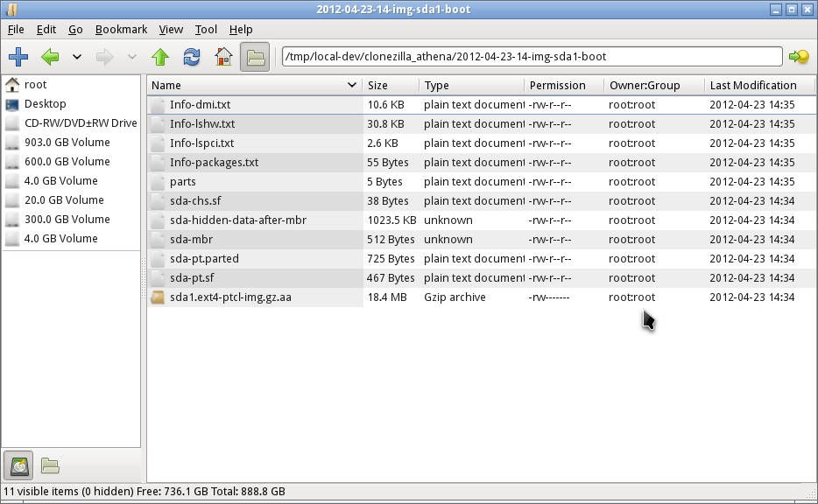The height and width of the screenshot is (504, 818).
Task: Go back with the green left arrow
Action: 50,57
